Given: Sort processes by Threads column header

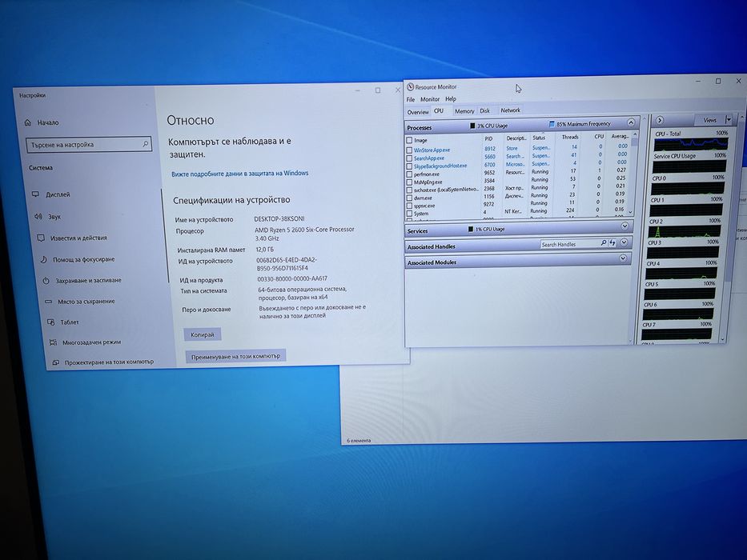Looking at the screenshot, I should click(x=570, y=137).
